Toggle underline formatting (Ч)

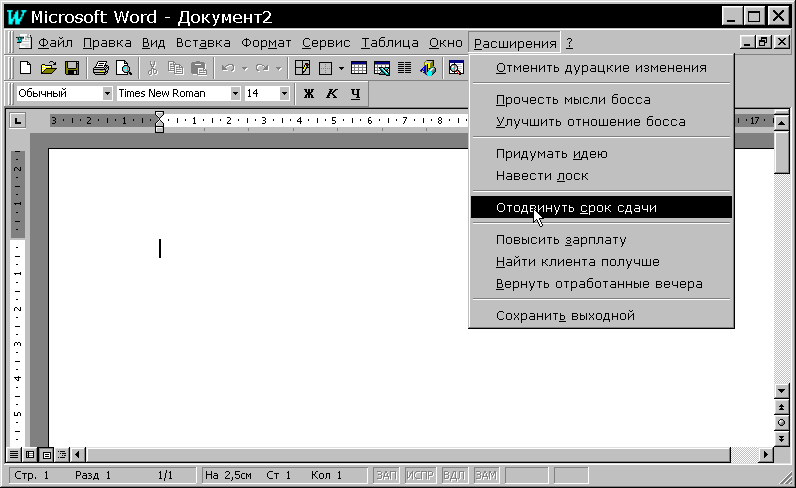pos(355,93)
